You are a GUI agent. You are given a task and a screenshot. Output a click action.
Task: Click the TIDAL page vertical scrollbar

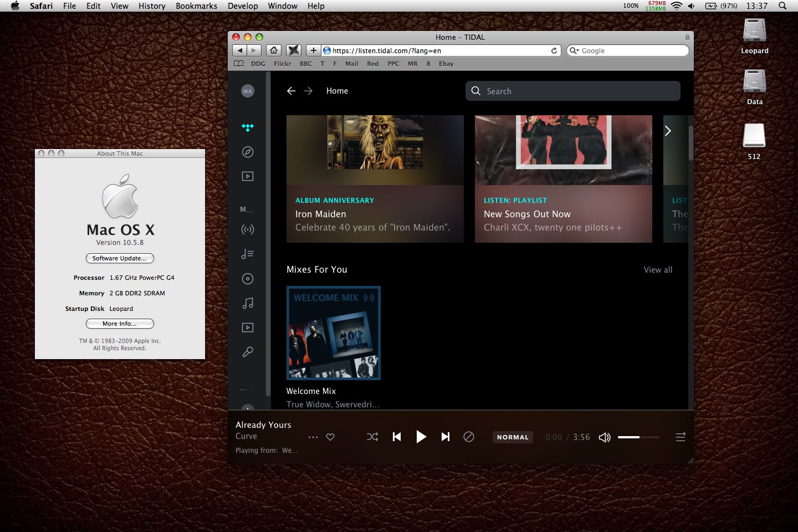point(690,142)
